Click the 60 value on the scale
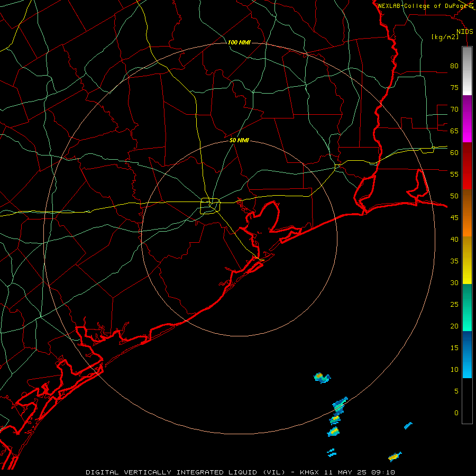 454,153
